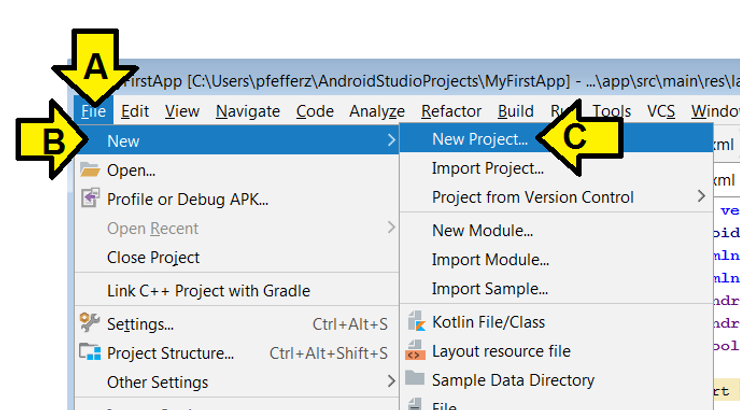Open the Refactor menu
The width and height of the screenshot is (740, 410).
451,112
